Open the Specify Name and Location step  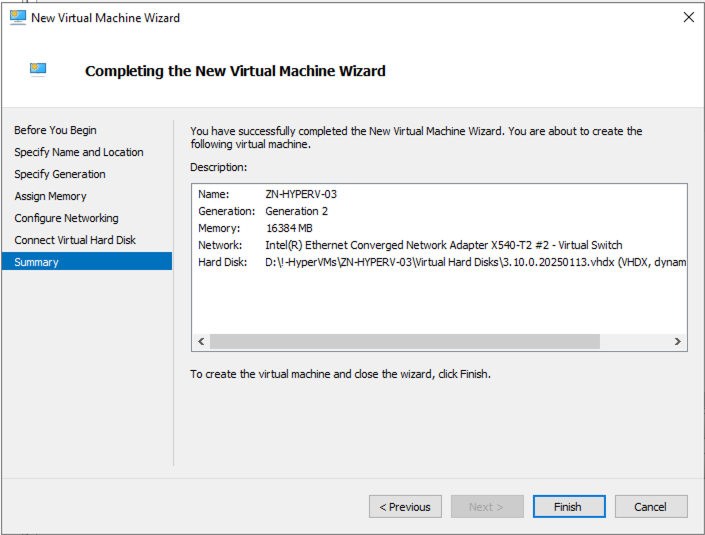78,152
